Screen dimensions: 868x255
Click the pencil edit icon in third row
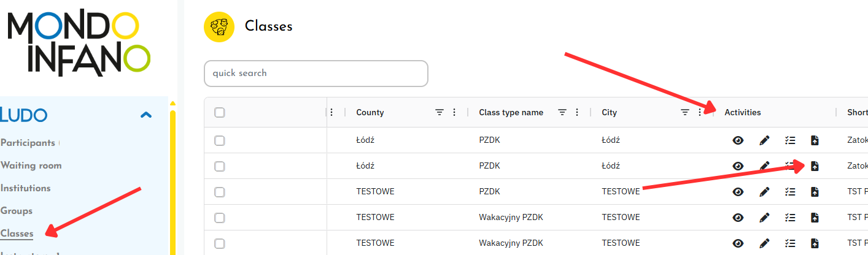tap(764, 192)
